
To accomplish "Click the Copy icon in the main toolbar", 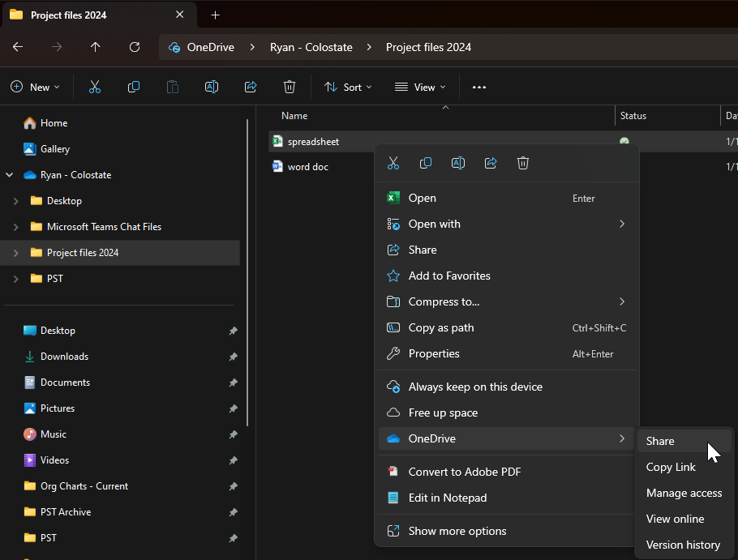I will [x=134, y=87].
